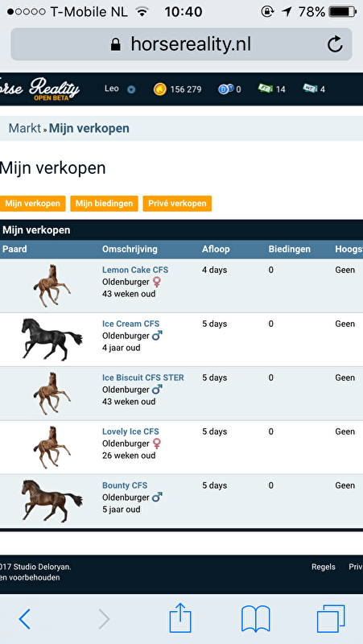Image resolution: width=363 pixels, height=644 pixels.
Task: Click the female symbol beside Lemon Cake CFS
Action: [x=157, y=283]
